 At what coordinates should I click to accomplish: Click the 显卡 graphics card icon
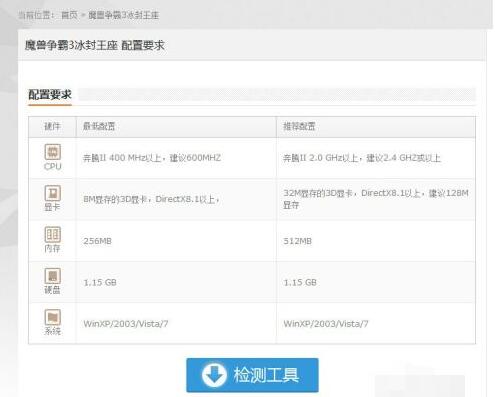pyautogui.click(x=52, y=193)
